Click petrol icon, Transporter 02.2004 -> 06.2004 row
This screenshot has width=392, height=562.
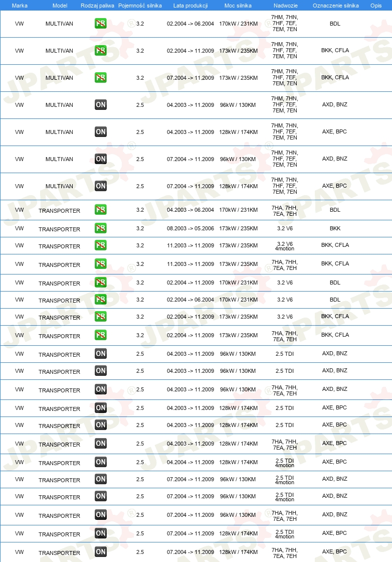click(101, 300)
